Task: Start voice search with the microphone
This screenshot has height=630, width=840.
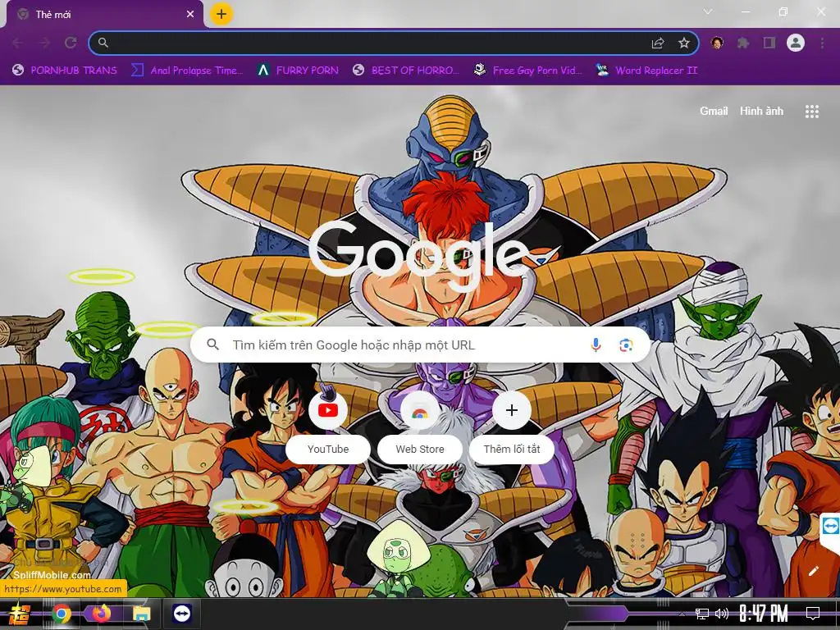Action: click(596, 345)
